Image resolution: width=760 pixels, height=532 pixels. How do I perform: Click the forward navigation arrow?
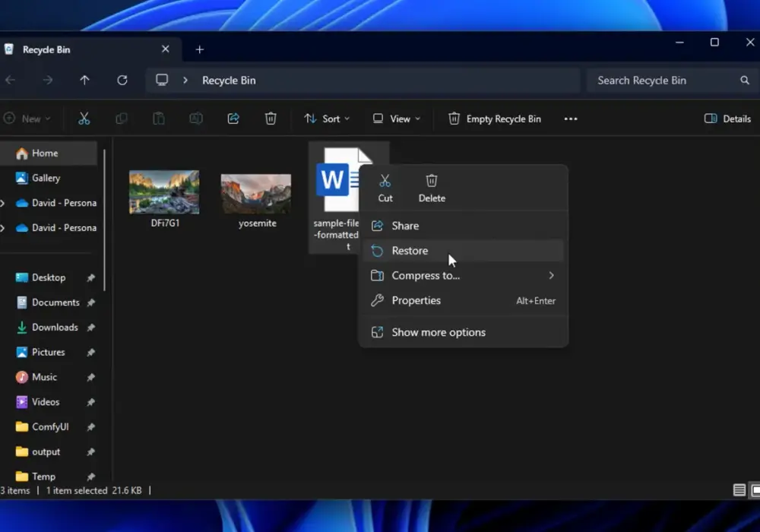(47, 80)
